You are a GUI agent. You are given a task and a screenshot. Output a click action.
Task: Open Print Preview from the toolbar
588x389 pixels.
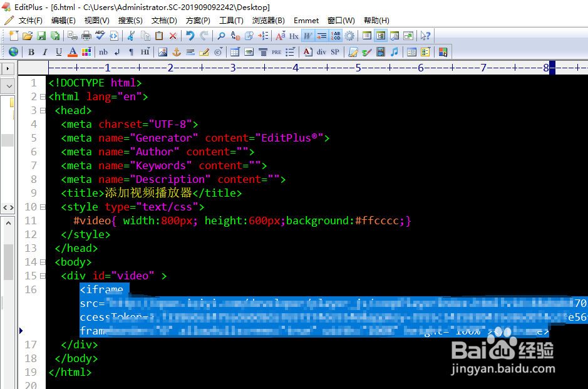[73, 36]
